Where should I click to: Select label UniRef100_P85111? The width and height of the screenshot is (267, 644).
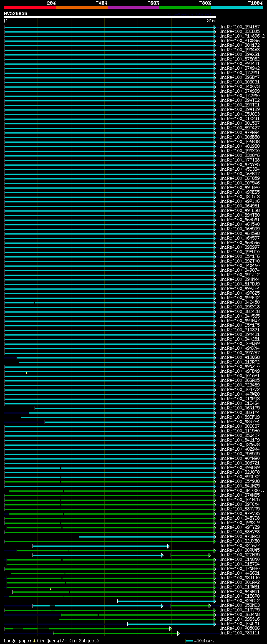coord(239,633)
